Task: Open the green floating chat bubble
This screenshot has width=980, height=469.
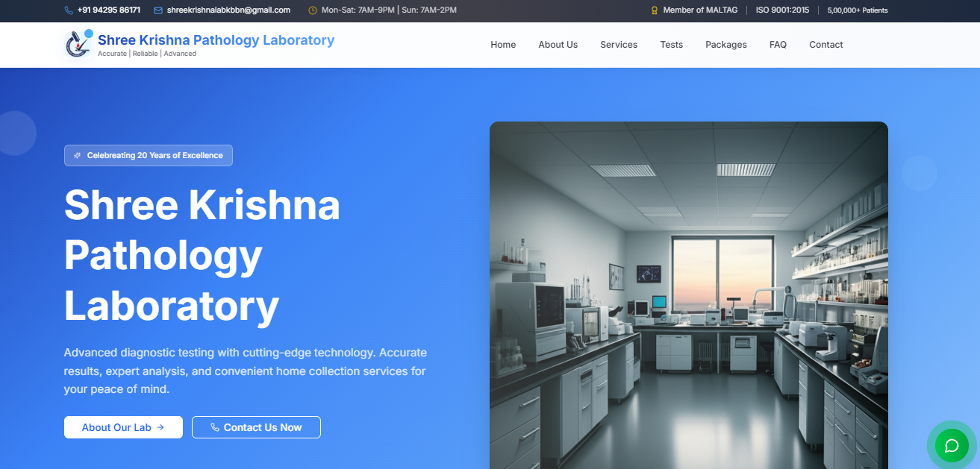Action: 952,446
